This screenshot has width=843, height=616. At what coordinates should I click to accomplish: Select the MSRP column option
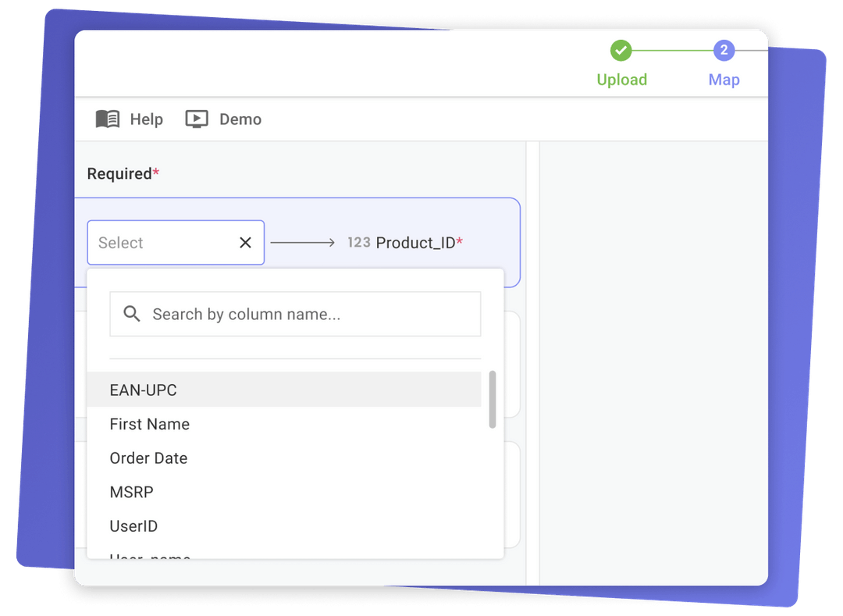[x=131, y=492]
